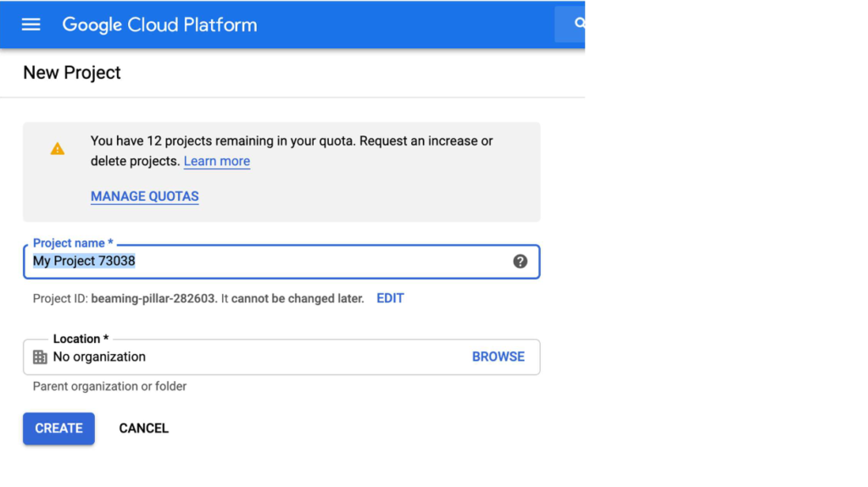Click the New Project page heading
Viewport: 868px width, 487px height.
click(x=72, y=73)
